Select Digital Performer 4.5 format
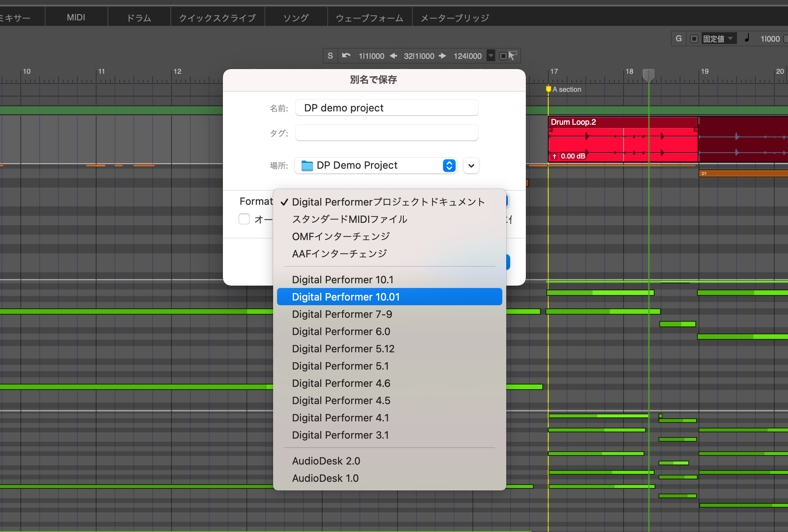This screenshot has height=532, width=788. 389,400
